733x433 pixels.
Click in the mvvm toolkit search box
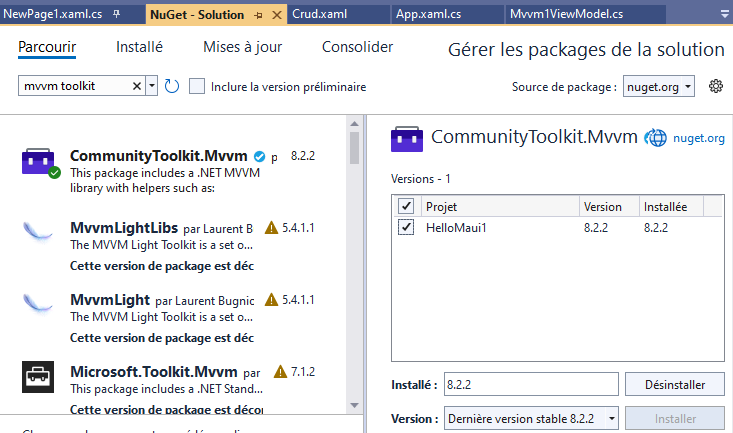75,86
